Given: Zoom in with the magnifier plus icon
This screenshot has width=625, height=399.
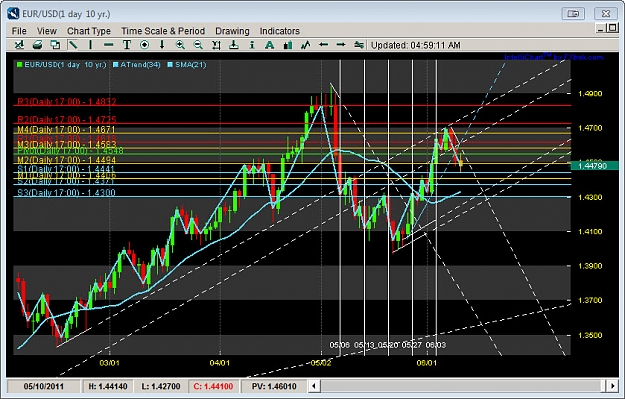Looking at the screenshot, I should click(x=180, y=45).
